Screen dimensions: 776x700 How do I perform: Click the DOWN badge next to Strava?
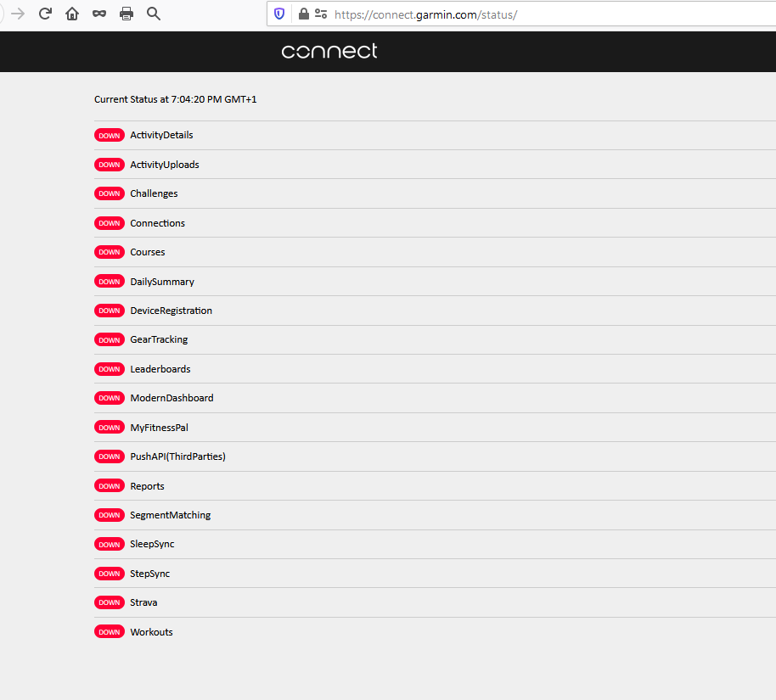point(110,602)
